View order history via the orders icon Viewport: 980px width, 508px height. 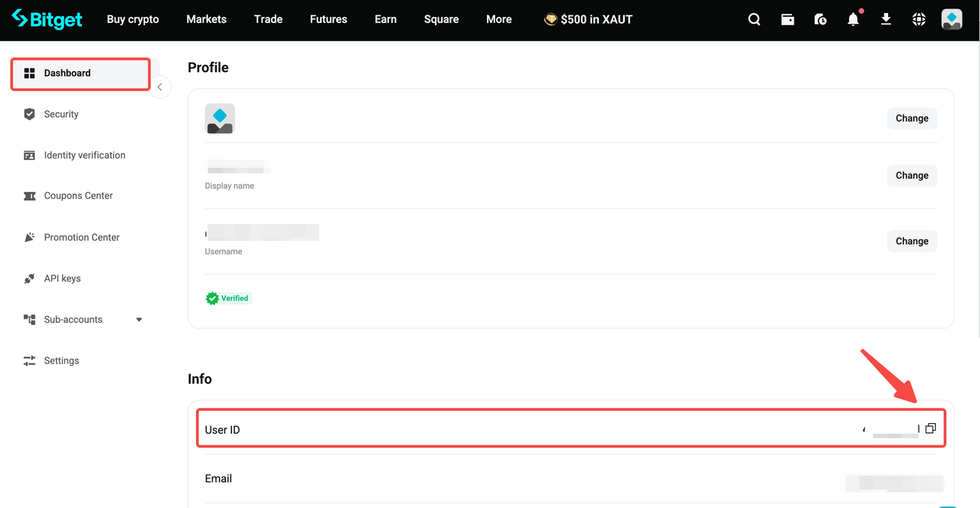pos(820,19)
